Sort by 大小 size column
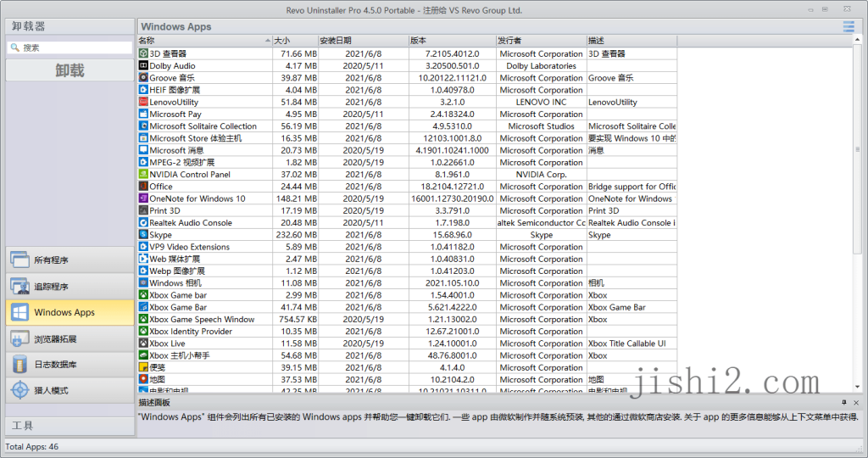This screenshot has width=868, height=458. tap(296, 41)
